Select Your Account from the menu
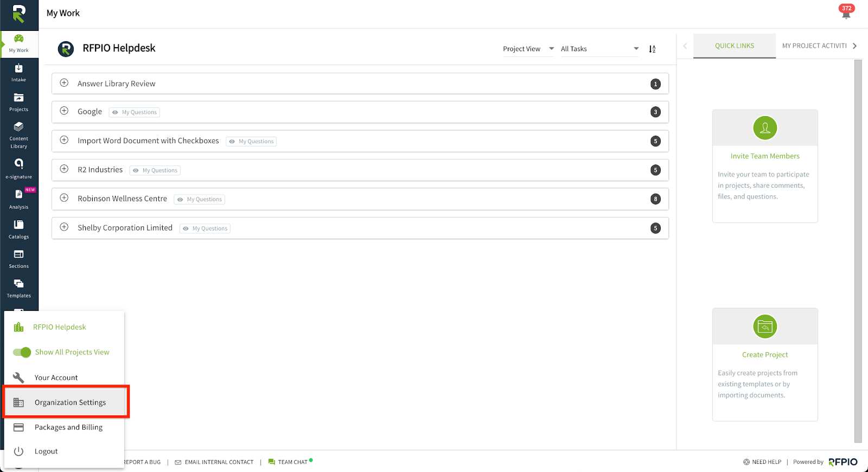This screenshot has height=472, width=868. coord(64,378)
